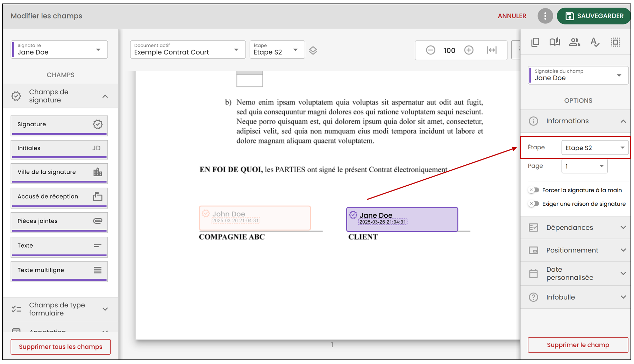The width and height of the screenshot is (634, 364).
Task: Click the zoom in plus icon
Action: coord(469,50)
